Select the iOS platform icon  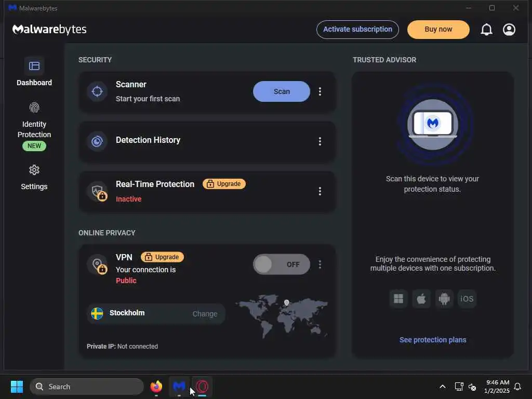(467, 299)
